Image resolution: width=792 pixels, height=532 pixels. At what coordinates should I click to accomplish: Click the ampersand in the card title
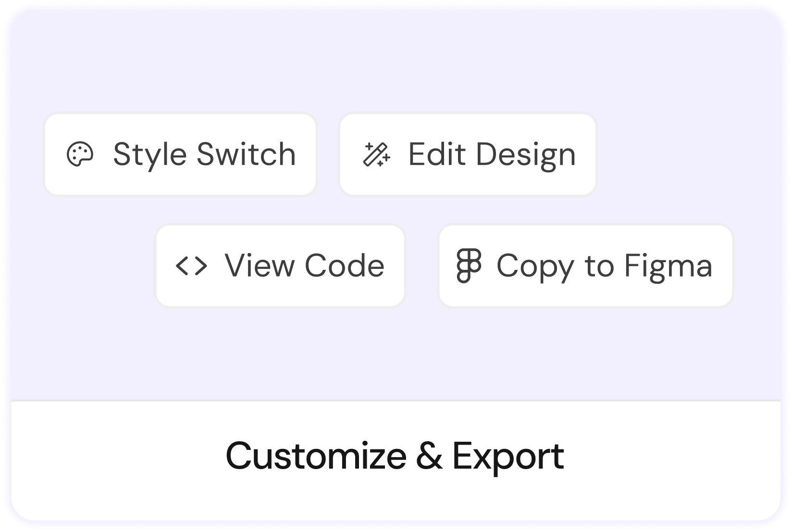(x=429, y=456)
